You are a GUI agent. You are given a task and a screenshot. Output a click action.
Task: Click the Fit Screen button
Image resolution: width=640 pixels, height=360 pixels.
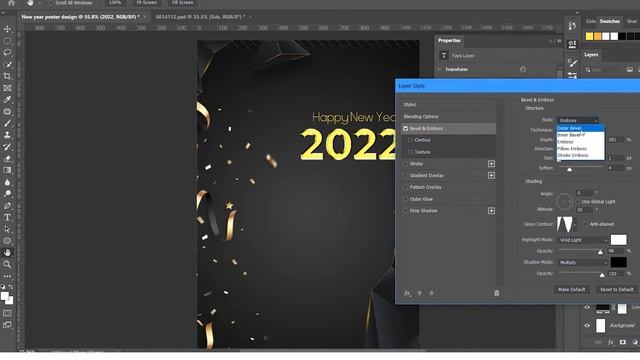[x=147, y=2]
